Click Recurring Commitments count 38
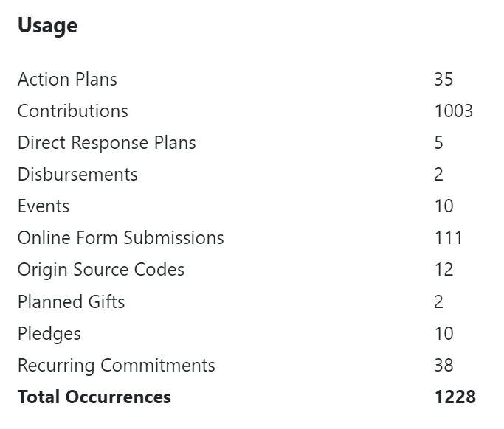The width and height of the screenshot is (504, 429). point(443,365)
